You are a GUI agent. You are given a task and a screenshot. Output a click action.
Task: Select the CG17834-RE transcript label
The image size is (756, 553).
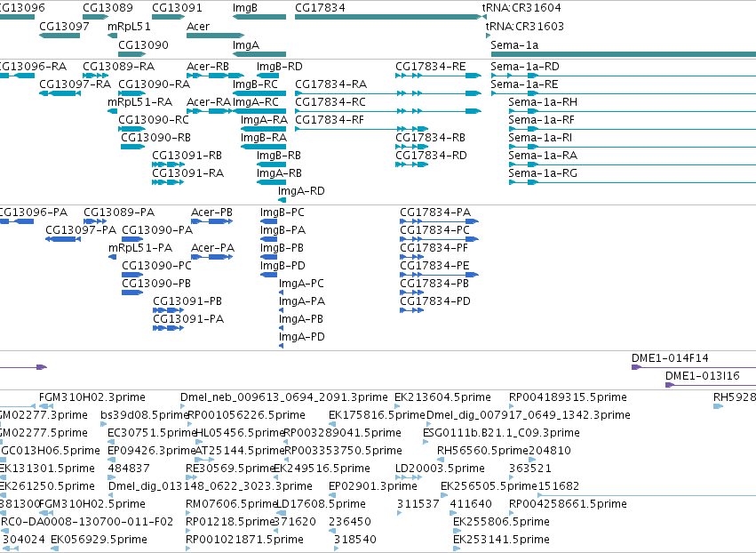pyautogui.click(x=430, y=66)
